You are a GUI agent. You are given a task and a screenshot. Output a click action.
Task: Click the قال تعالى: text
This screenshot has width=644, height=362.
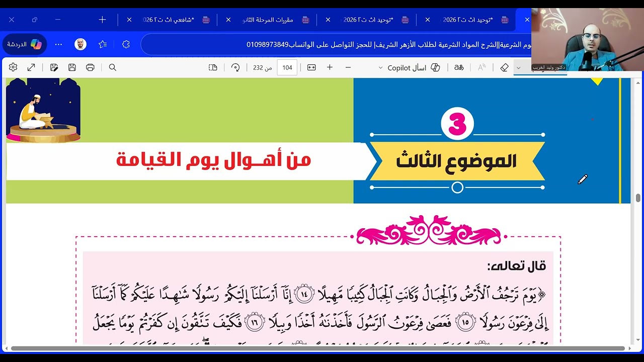coord(516,266)
